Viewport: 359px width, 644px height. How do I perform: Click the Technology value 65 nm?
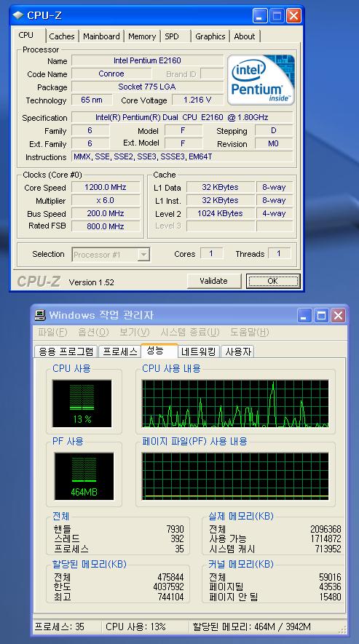[x=91, y=100]
